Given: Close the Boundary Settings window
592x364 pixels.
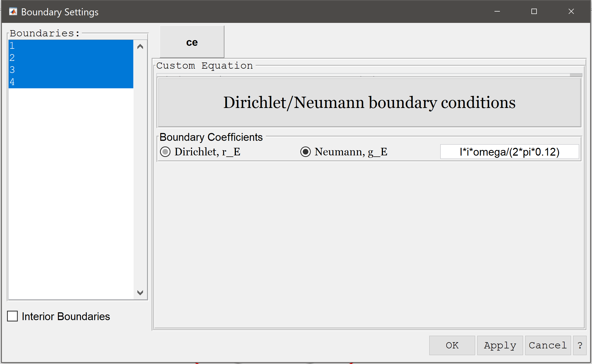Looking at the screenshot, I should coord(571,12).
